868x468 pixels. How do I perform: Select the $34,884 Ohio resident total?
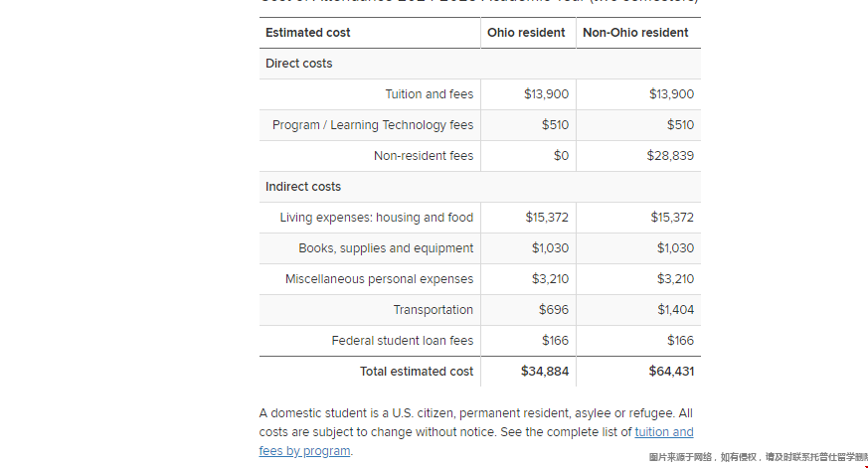545,372
